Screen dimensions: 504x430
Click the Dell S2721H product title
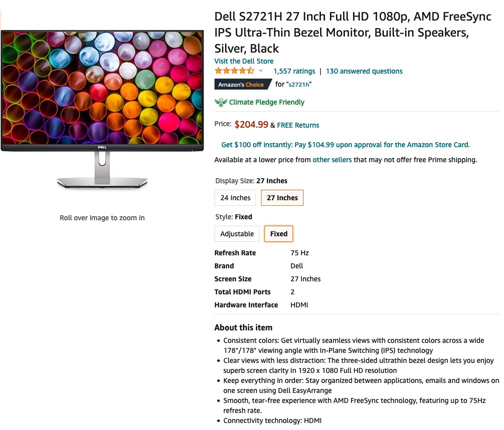tap(352, 33)
